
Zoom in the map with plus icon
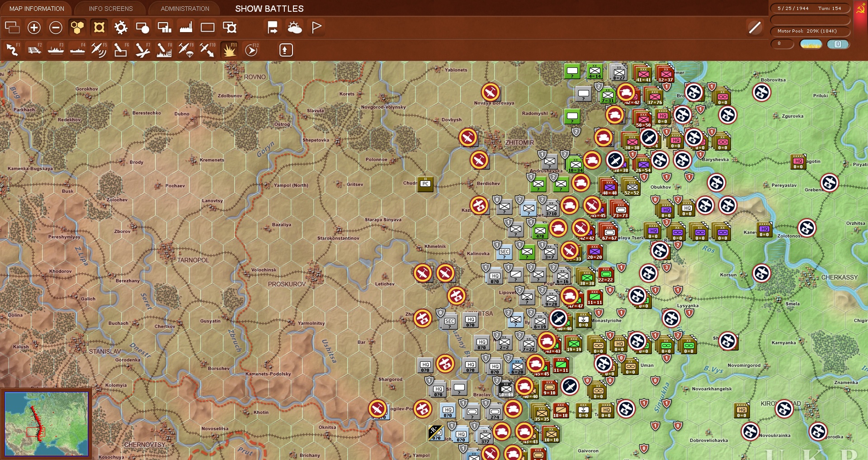click(x=34, y=28)
